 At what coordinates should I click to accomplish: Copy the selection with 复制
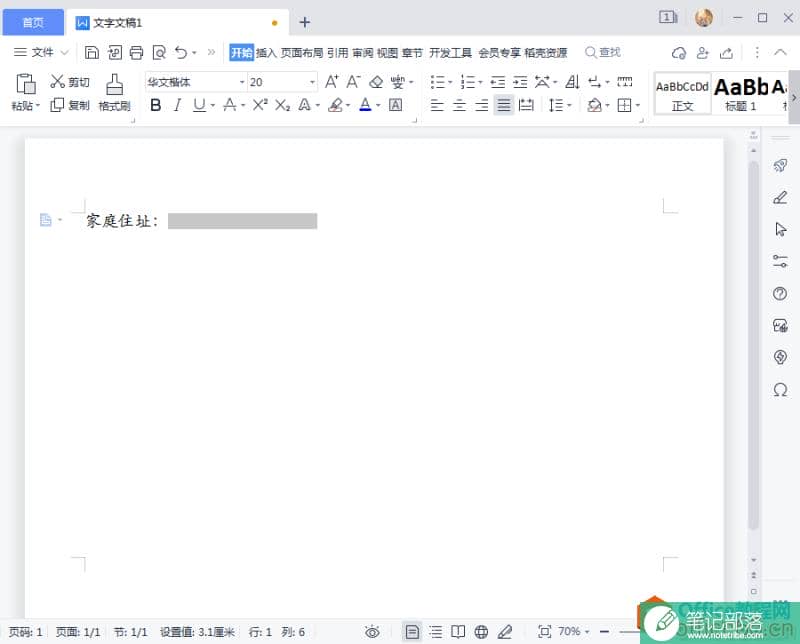(70, 105)
